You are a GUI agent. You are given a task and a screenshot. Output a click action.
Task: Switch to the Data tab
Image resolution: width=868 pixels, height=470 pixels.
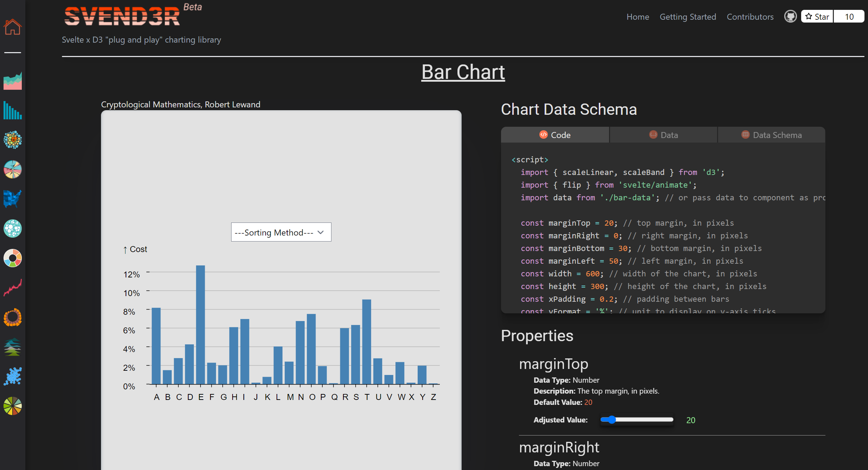tap(663, 135)
